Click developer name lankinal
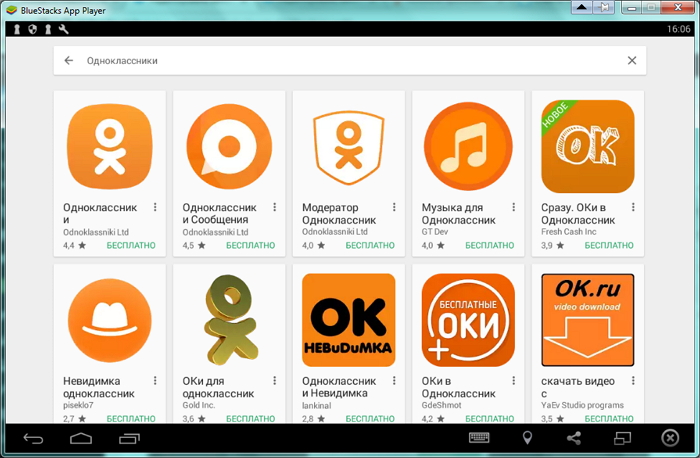The width and height of the screenshot is (700, 458). pos(317,405)
